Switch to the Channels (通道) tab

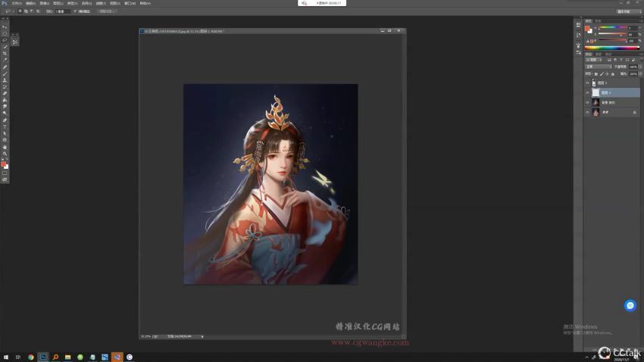pyautogui.click(x=599, y=55)
